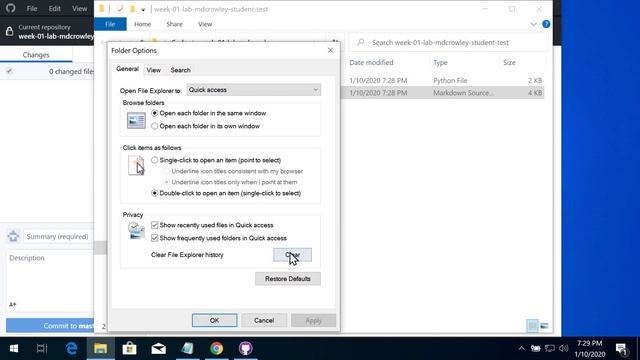Open the battery status tray icon
The width and height of the screenshot is (640, 360).
(x=536, y=348)
